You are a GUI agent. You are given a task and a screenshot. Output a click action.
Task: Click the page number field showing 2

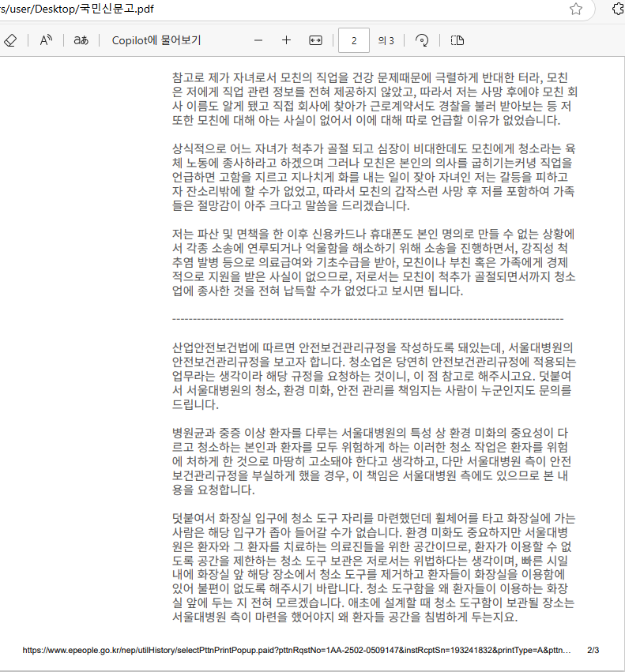coord(354,40)
